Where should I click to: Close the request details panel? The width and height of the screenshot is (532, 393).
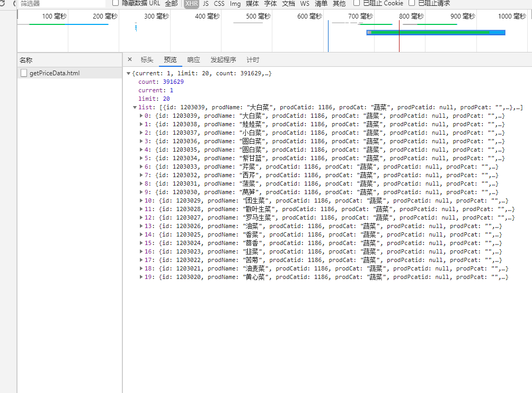point(129,59)
